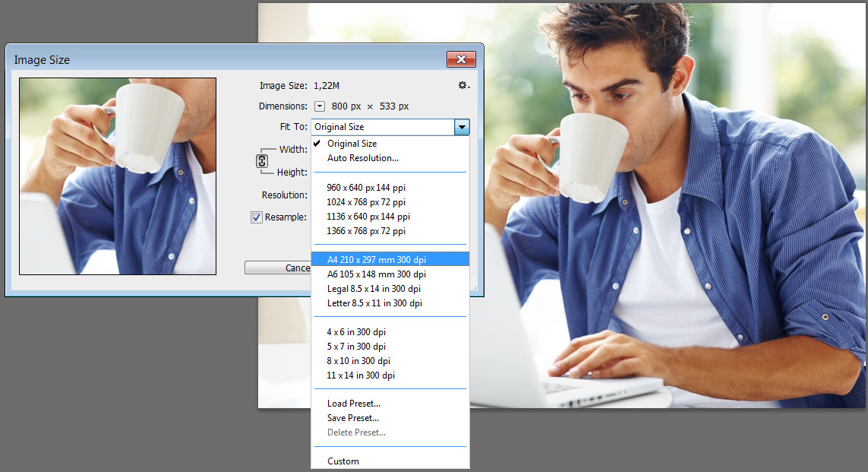Click the Delete Preset... entry
The width and height of the screenshot is (868, 472).
pyautogui.click(x=390, y=432)
